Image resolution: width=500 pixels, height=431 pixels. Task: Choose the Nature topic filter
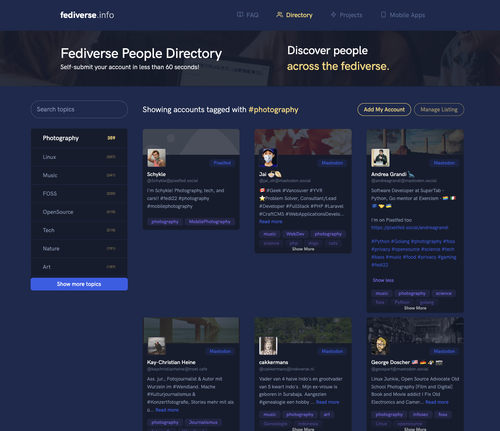pos(79,248)
